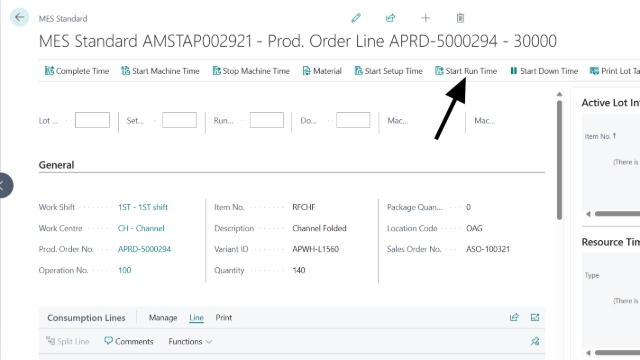640x360 pixels.
Task: Select Package Quantity value 0
Action: pos(468,207)
